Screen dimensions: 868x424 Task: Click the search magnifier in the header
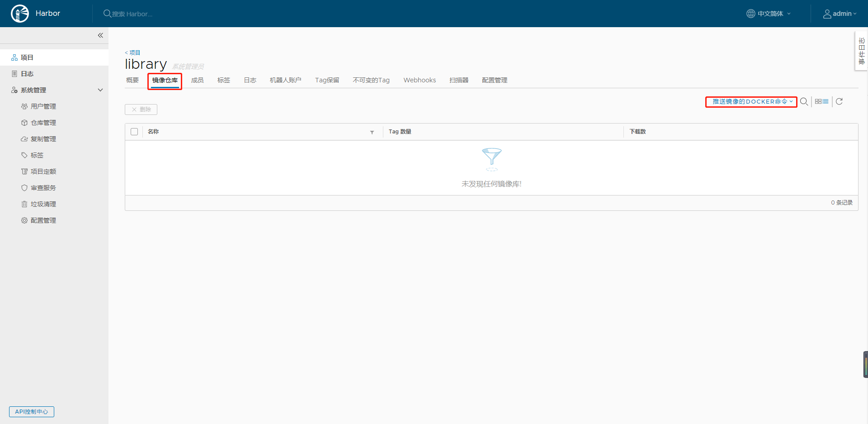coord(107,14)
